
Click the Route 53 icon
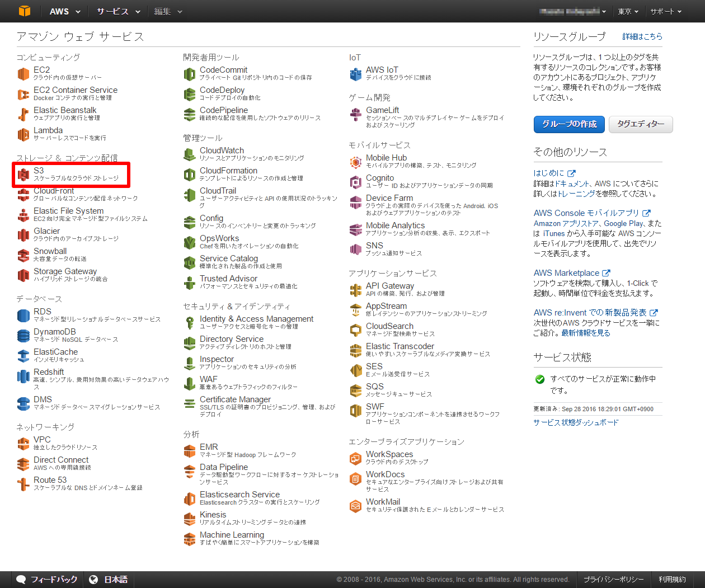click(x=23, y=484)
